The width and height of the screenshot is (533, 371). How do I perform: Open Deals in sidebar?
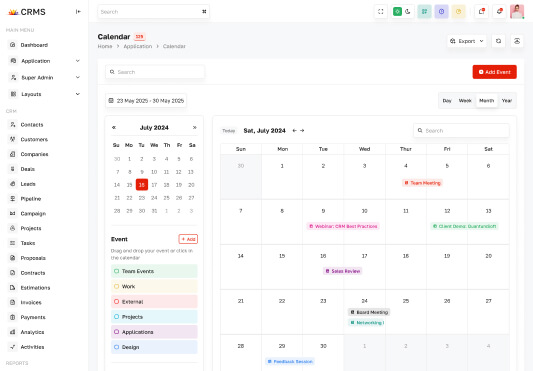click(28, 169)
